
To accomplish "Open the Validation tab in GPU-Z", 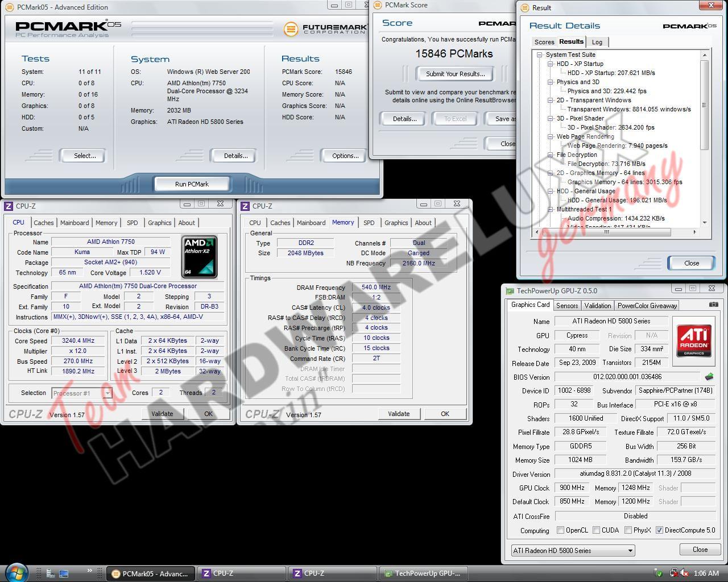I will coord(597,306).
